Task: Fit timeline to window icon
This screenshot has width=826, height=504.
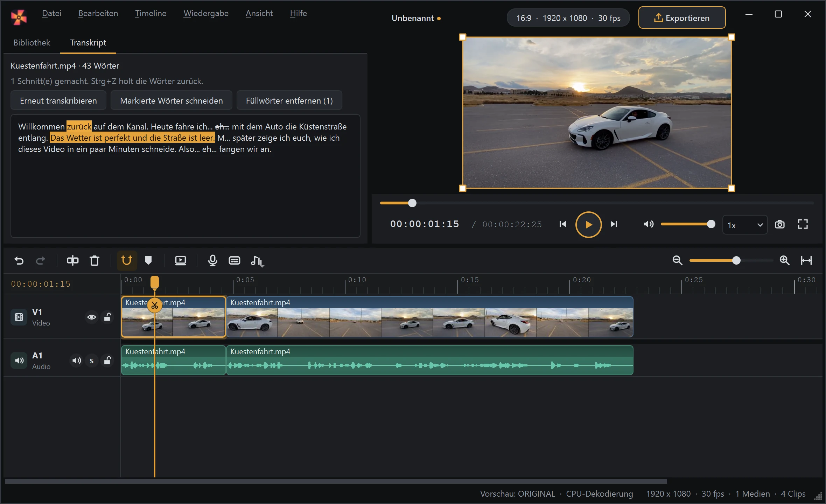Action: [806, 260]
